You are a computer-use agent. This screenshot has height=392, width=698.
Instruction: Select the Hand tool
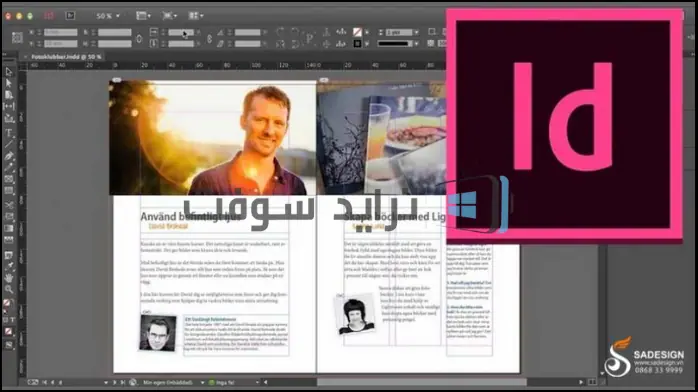click(x=8, y=278)
